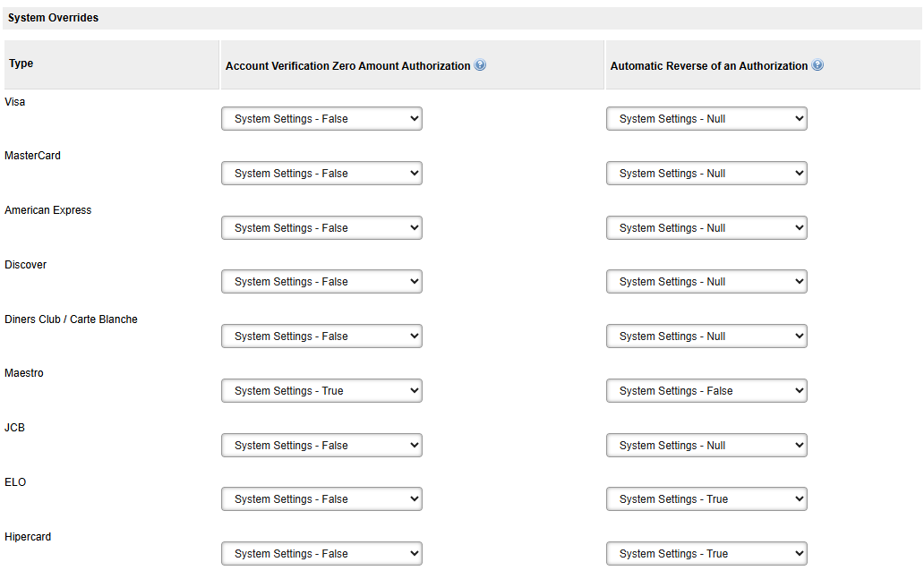Expand Discover Automatic Reverse dropdown
The width and height of the screenshot is (924, 579).
point(706,282)
